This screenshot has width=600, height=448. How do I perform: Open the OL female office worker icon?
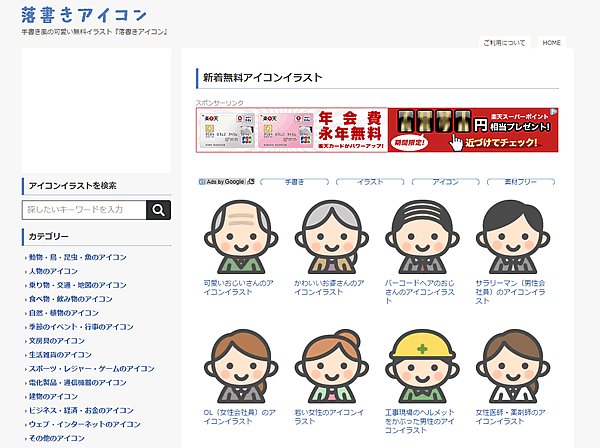click(x=241, y=366)
